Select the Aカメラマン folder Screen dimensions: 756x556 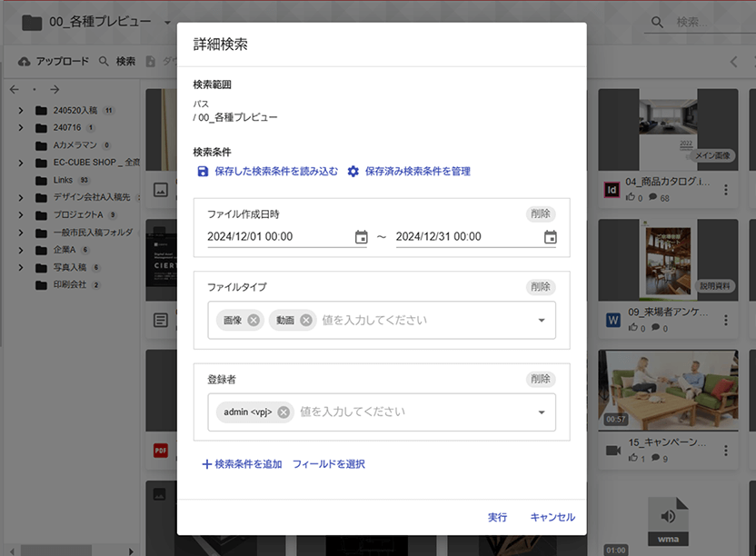[75, 145]
